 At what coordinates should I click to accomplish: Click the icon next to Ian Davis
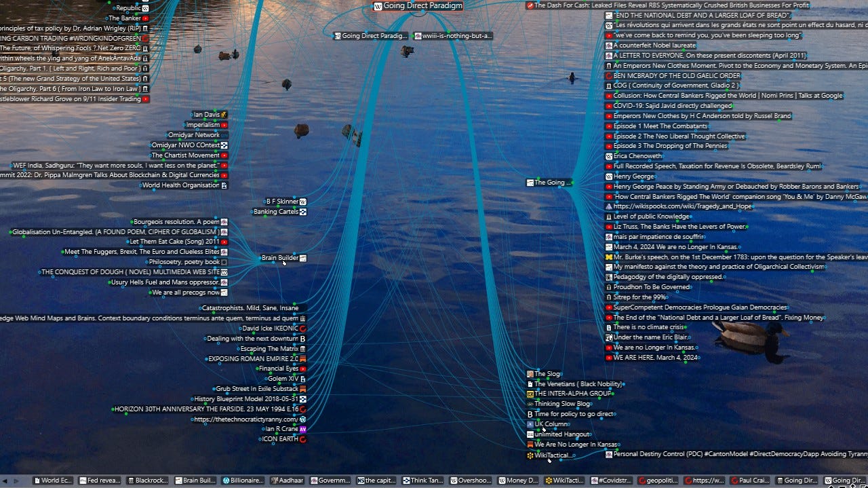click(224, 115)
